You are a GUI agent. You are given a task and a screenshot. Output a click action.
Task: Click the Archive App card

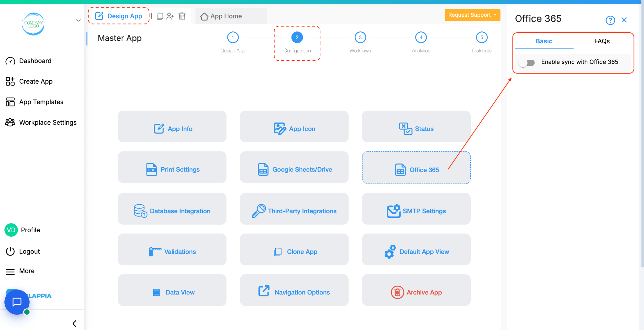[x=416, y=290]
